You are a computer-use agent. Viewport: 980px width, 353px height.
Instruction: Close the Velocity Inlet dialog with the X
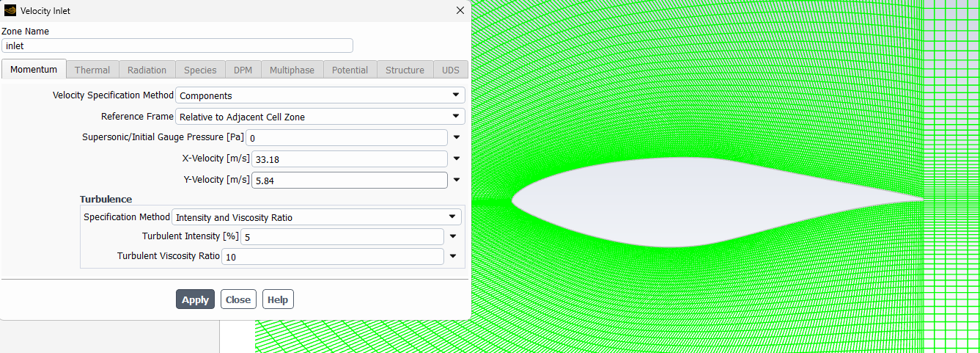pyautogui.click(x=460, y=10)
